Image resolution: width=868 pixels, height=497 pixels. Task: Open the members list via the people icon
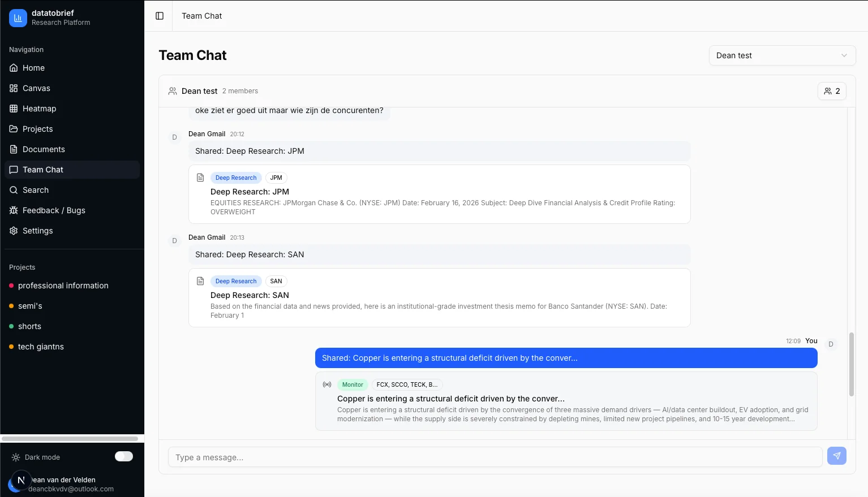click(832, 90)
